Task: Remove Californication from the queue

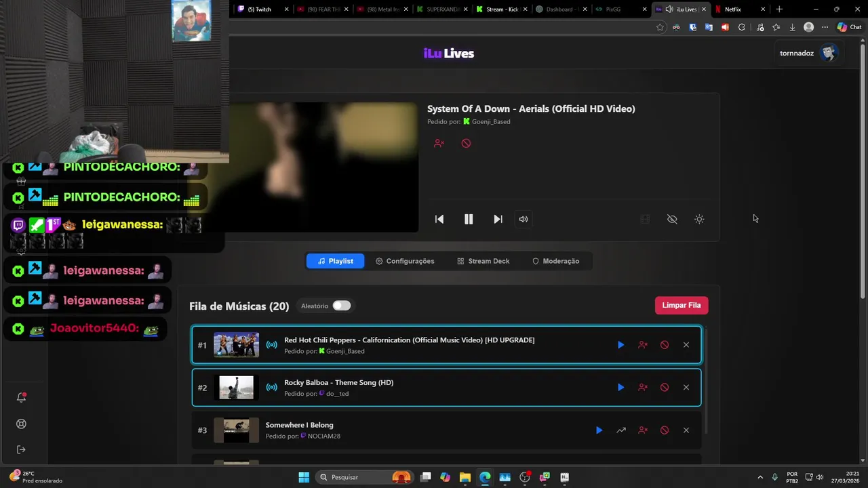Action: tap(686, 345)
